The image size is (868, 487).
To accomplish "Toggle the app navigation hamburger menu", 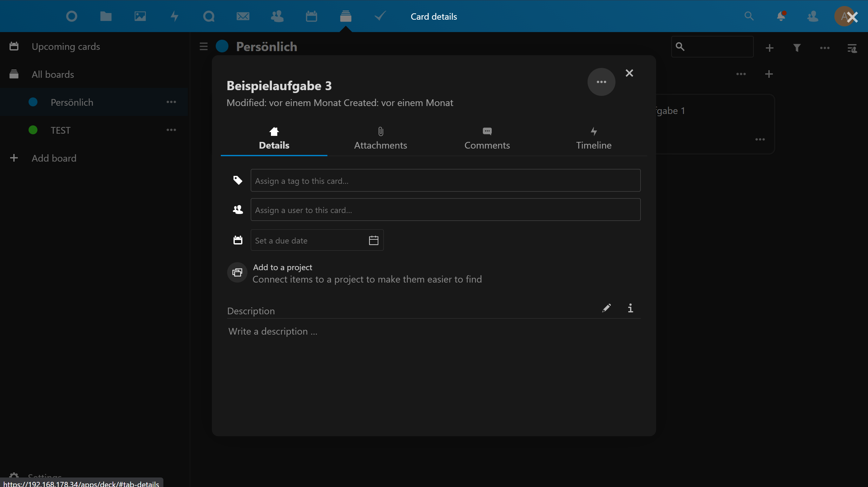I will pos(204,47).
